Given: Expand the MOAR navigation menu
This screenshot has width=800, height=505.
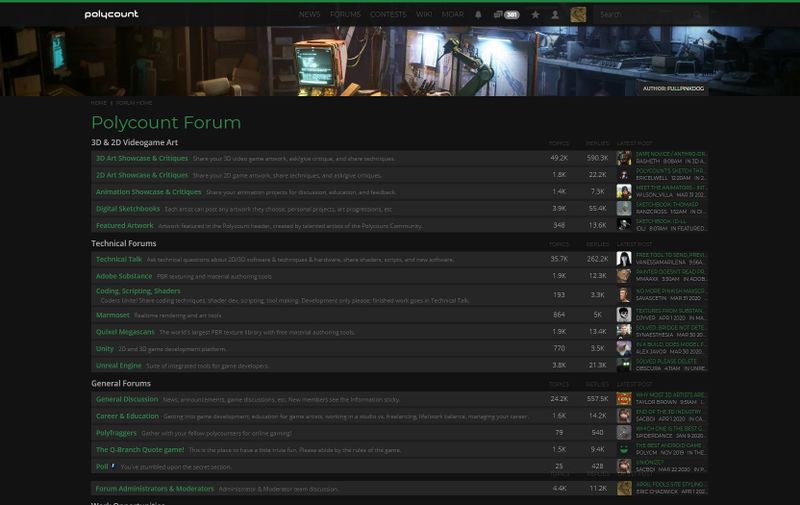Looking at the screenshot, I should click(x=453, y=14).
